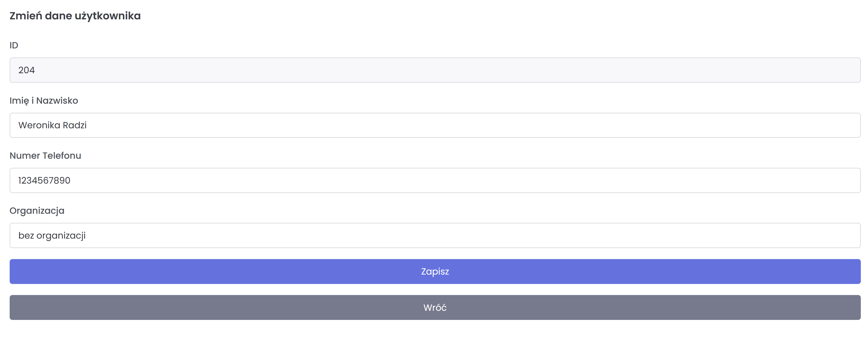Viewport: 868px width, 360px height.
Task: Click the 'Zmień dane użytkownika' heading
Action: [75, 16]
